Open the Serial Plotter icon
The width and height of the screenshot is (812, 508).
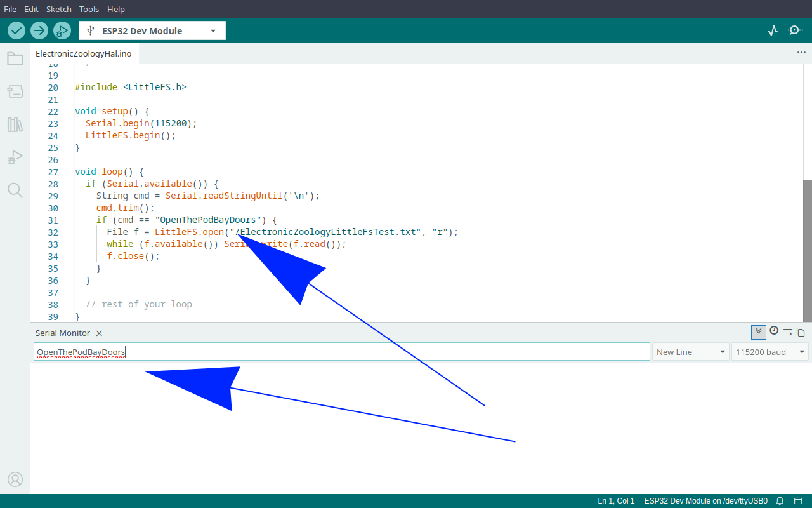[772, 30]
